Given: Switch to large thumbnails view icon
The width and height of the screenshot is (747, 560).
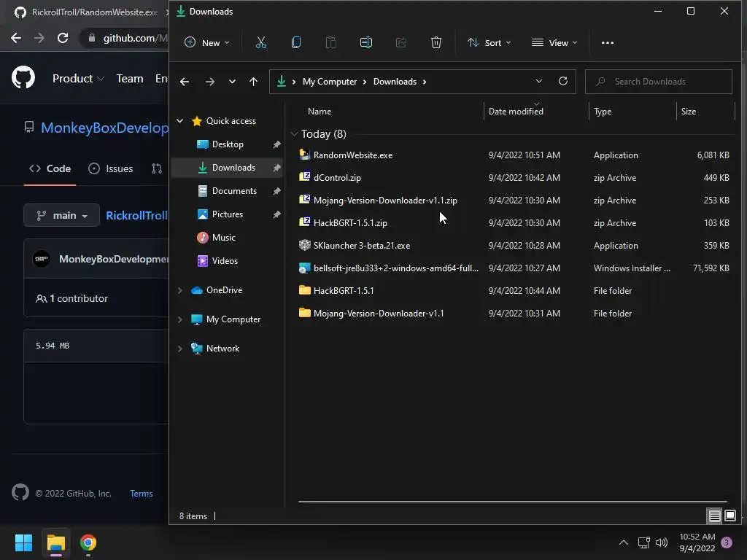Looking at the screenshot, I should 730,516.
